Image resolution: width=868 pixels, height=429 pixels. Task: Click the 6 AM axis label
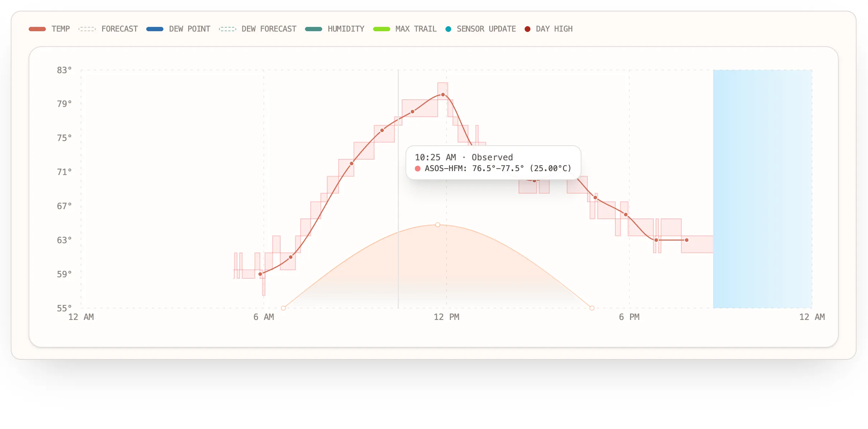pos(264,317)
